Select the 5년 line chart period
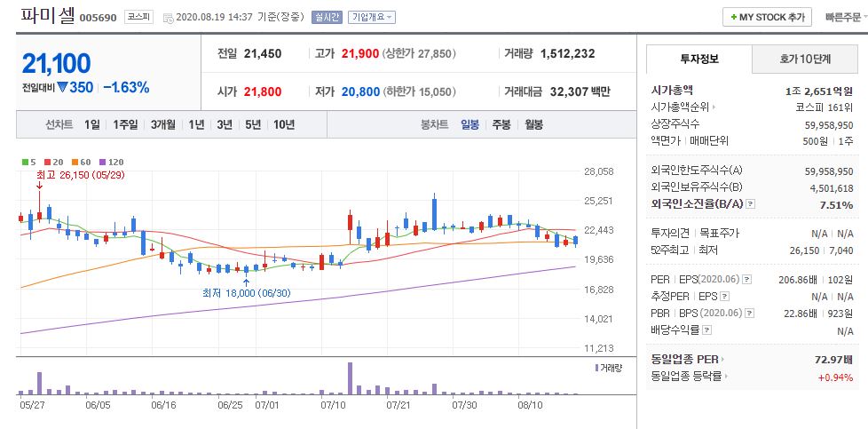Image resolution: width=868 pixels, height=429 pixels. (x=252, y=124)
